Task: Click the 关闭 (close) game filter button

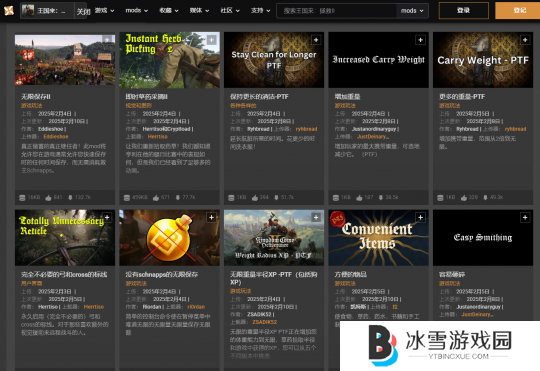Action: tap(83, 12)
